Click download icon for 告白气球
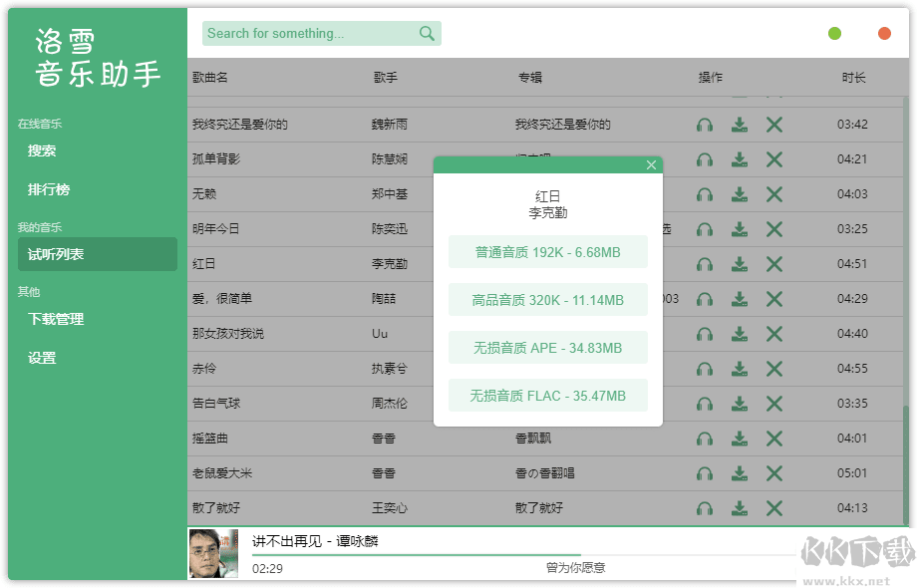This screenshot has height=588, width=917. coord(740,404)
